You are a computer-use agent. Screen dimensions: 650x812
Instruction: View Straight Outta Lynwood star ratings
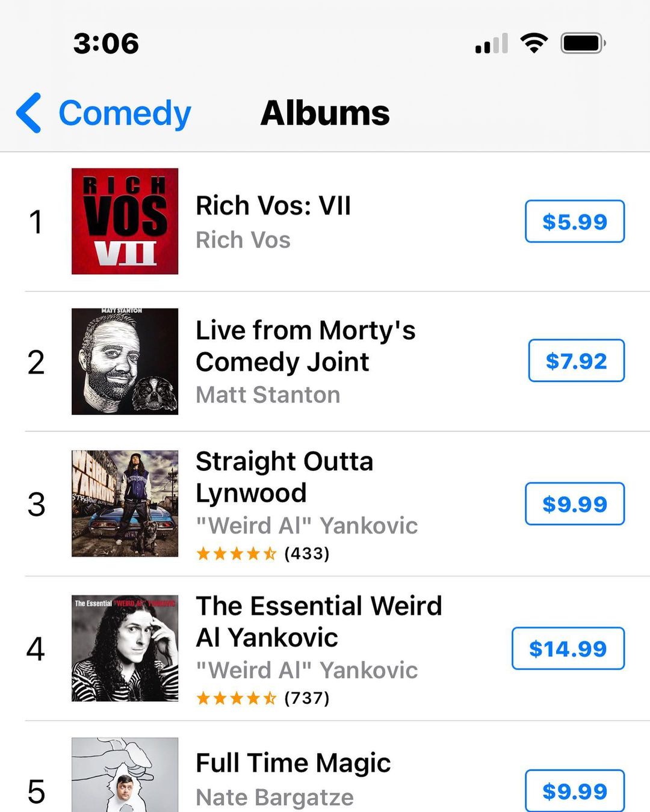262,553
